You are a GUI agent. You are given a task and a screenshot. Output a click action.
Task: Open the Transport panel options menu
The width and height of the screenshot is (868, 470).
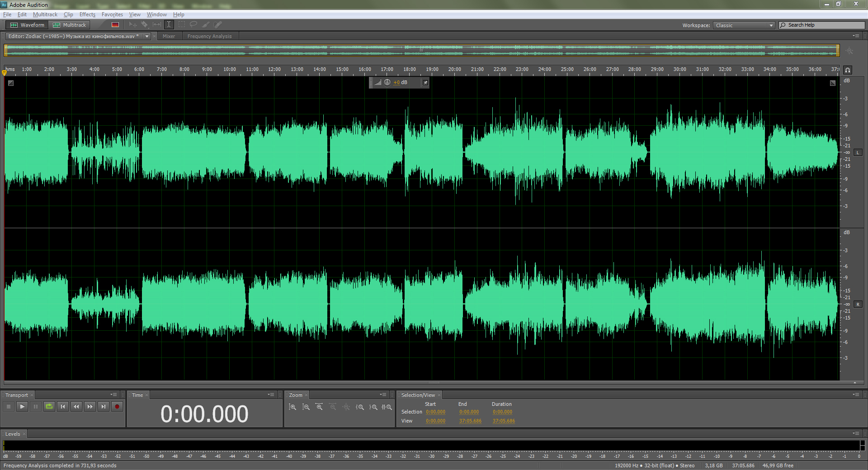[113, 395]
